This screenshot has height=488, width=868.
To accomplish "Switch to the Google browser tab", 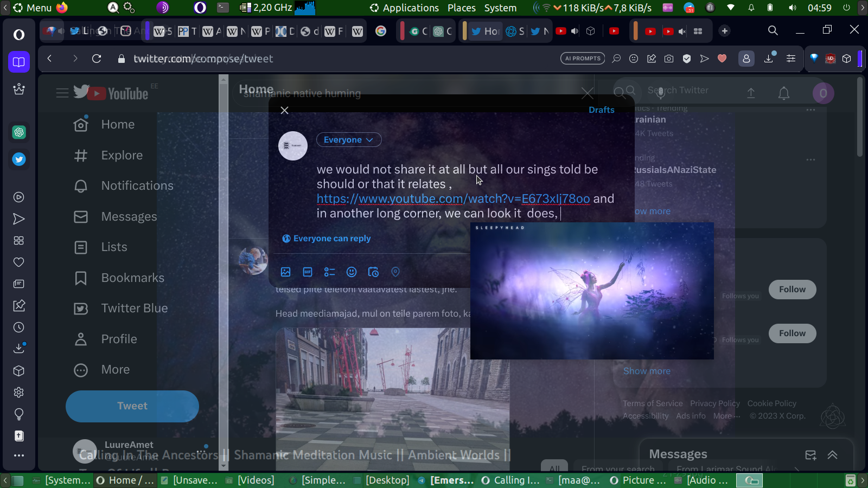I will [381, 31].
